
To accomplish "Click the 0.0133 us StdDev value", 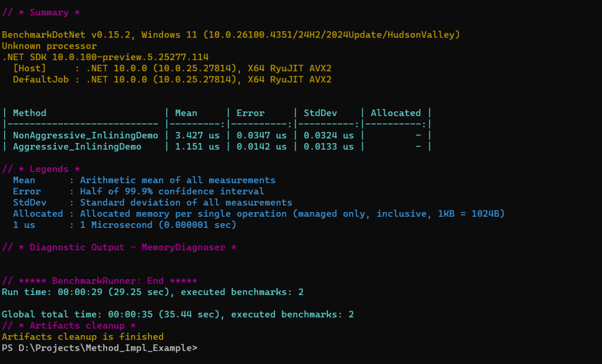I will [x=328, y=147].
